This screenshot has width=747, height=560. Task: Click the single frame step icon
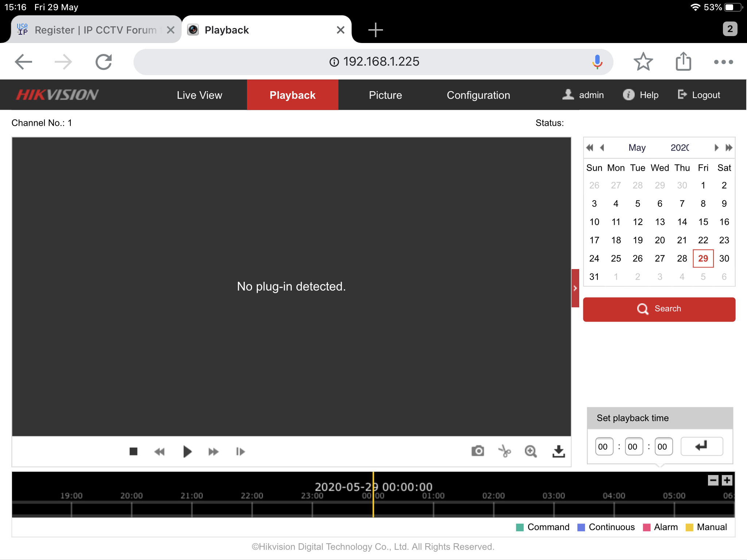tap(240, 452)
